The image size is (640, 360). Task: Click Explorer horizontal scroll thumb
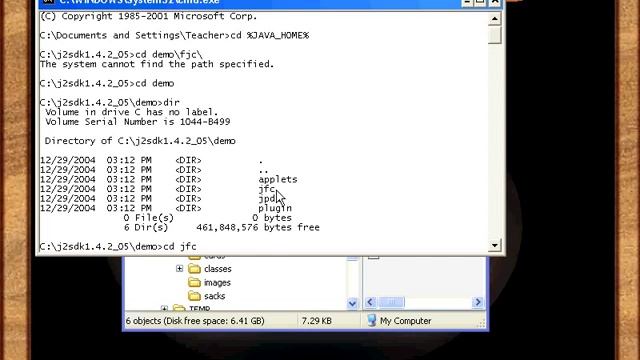click(391, 302)
